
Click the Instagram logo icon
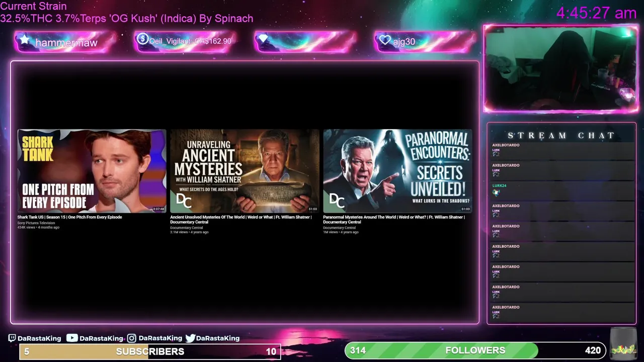(132, 338)
